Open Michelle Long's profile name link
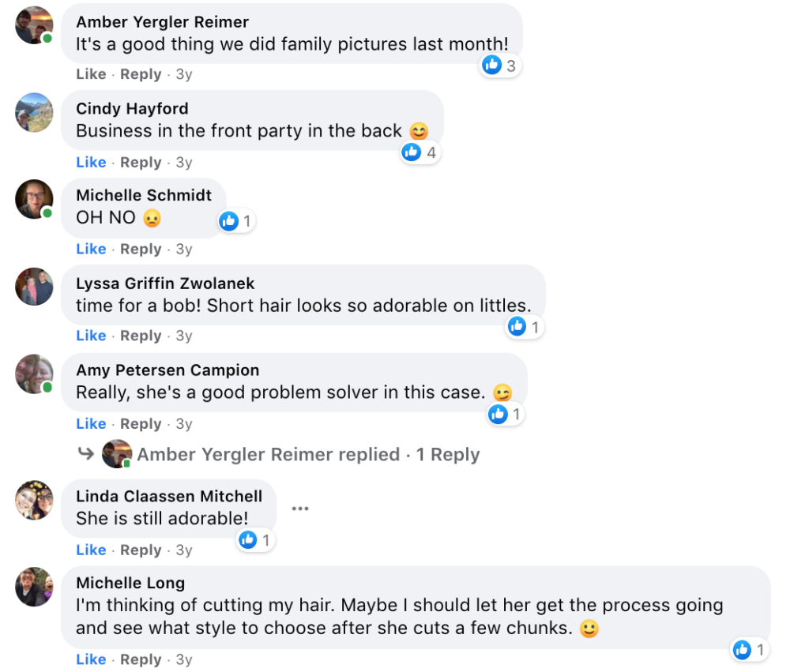The image size is (809, 672). point(130,583)
